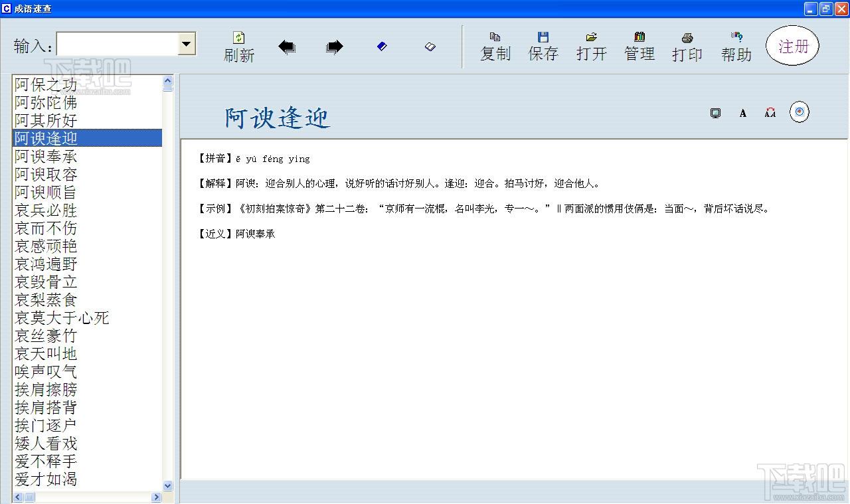Select 阿其所好 in the idiom list

(87, 120)
